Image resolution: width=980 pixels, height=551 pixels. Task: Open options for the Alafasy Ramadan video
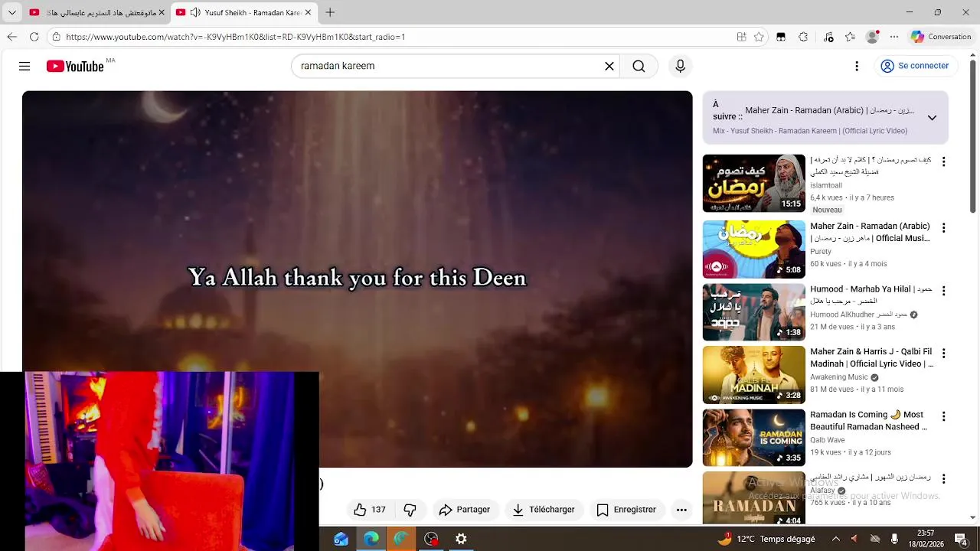(x=943, y=479)
